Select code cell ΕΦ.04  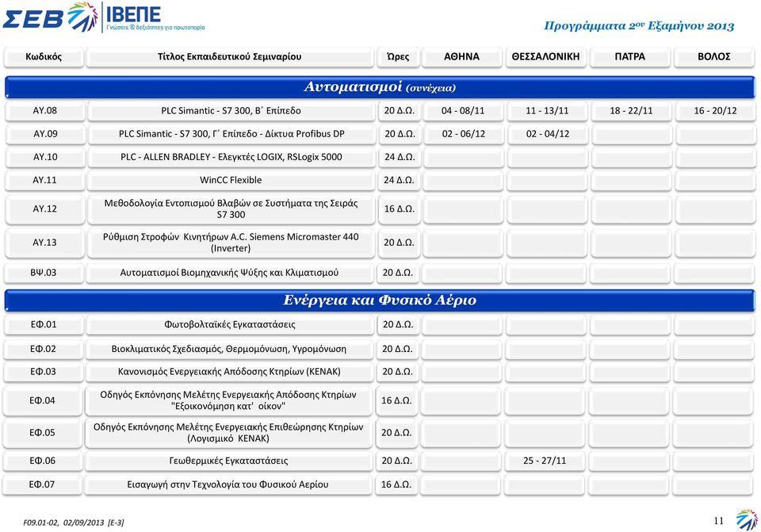[x=42, y=401]
